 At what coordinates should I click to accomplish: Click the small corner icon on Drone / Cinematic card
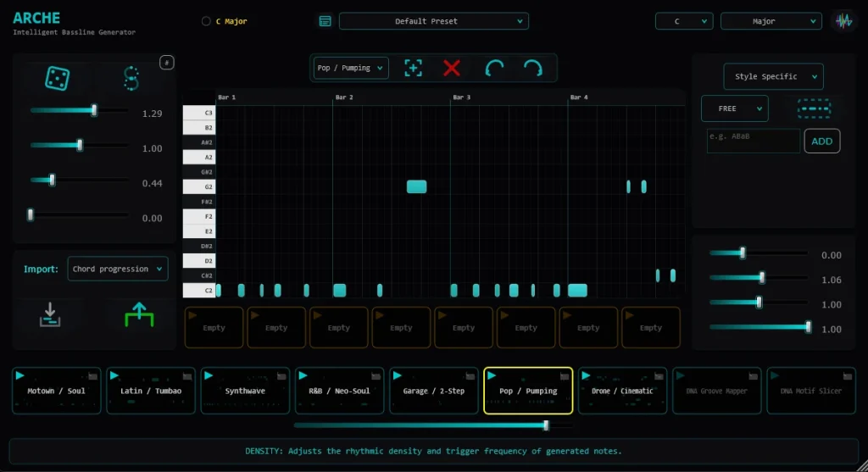659,376
